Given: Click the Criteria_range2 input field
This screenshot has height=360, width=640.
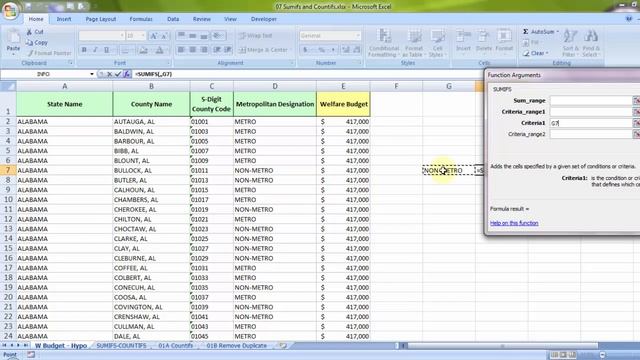Looking at the screenshot, I should tap(591, 134).
